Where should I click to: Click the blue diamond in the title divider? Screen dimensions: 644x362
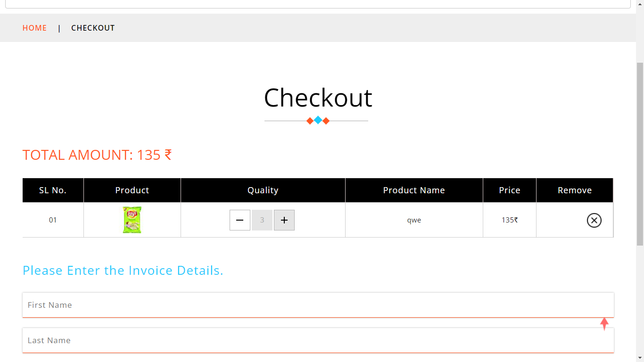[x=317, y=120]
